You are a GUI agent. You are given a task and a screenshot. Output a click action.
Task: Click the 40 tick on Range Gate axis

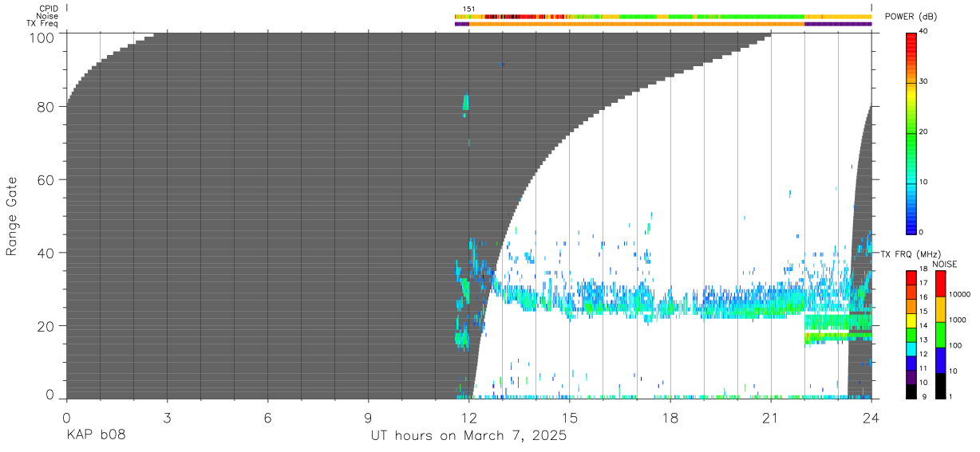pyautogui.click(x=46, y=253)
